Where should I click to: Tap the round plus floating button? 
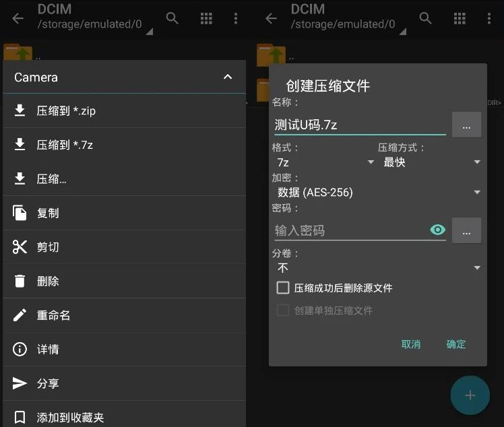tap(470, 395)
